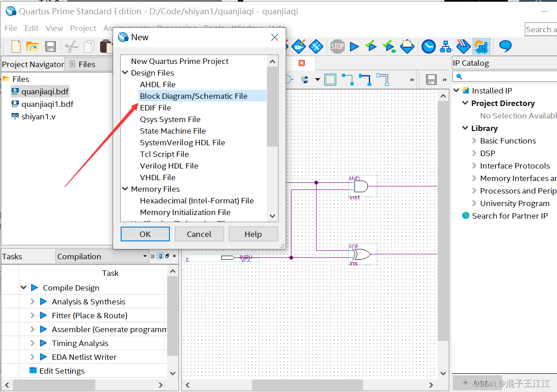557x392 pixels.
Task: Click the second green checkmark play icon
Action: pyautogui.click(x=389, y=46)
